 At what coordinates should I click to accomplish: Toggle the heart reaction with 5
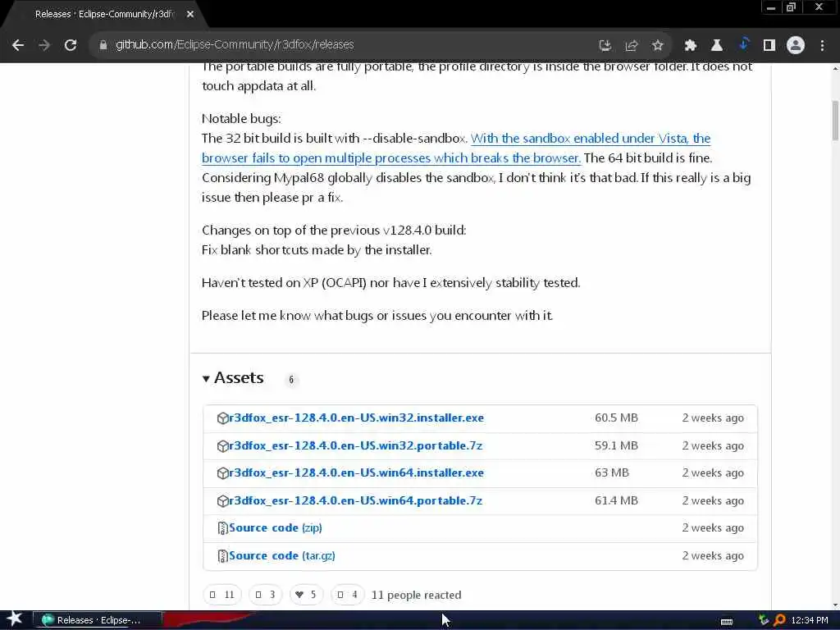tap(306, 595)
